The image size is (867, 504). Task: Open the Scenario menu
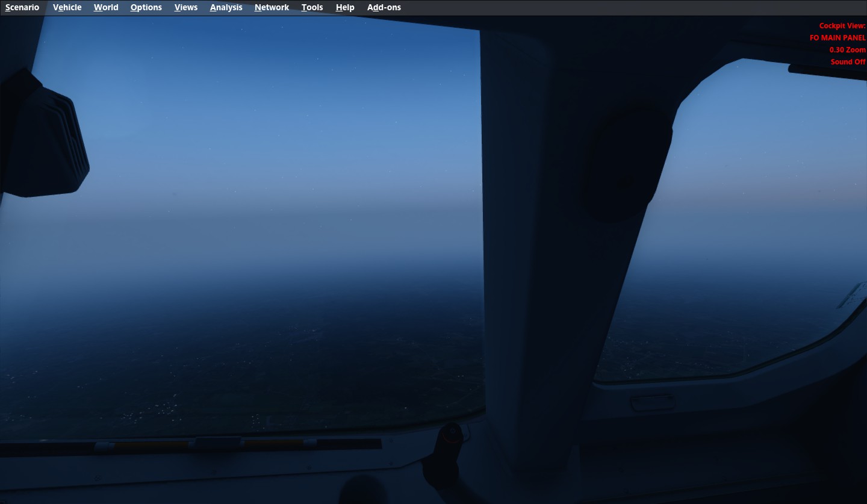(x=22, y=7)
